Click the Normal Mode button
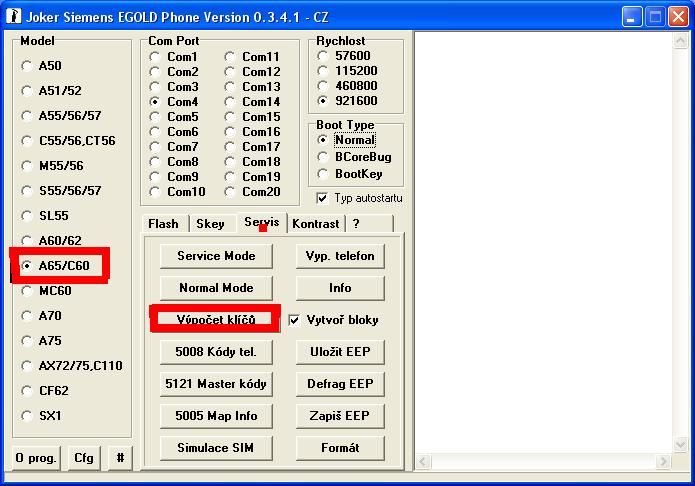Image resolution: width=695 pixels, height=486 pixels. coord(216,288)
